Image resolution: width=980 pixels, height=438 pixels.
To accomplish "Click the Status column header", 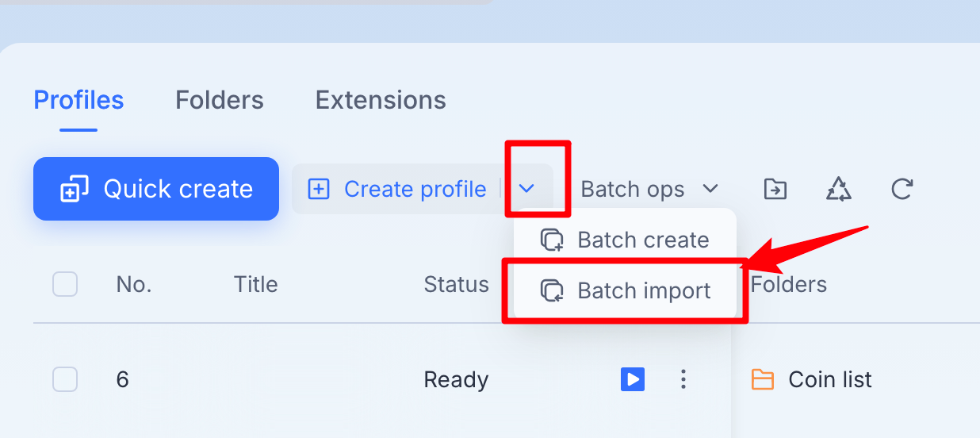I will (457, 284).
